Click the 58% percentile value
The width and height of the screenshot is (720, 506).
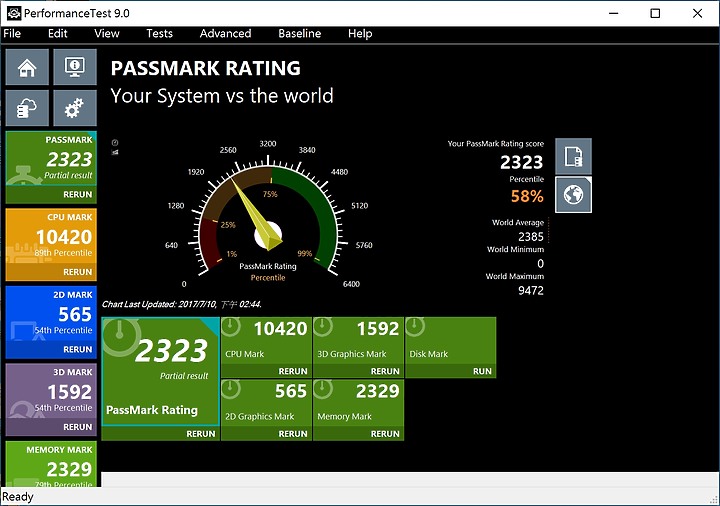tap(527, 197)
